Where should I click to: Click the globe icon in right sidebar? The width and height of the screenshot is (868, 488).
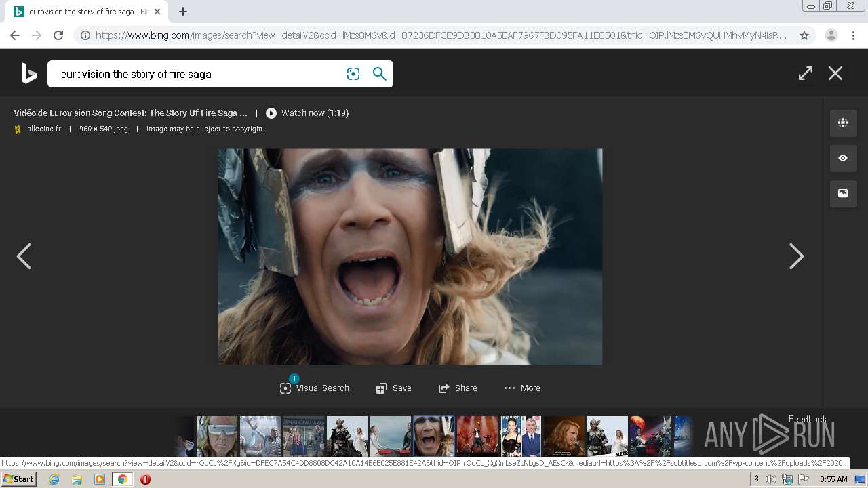843,123
